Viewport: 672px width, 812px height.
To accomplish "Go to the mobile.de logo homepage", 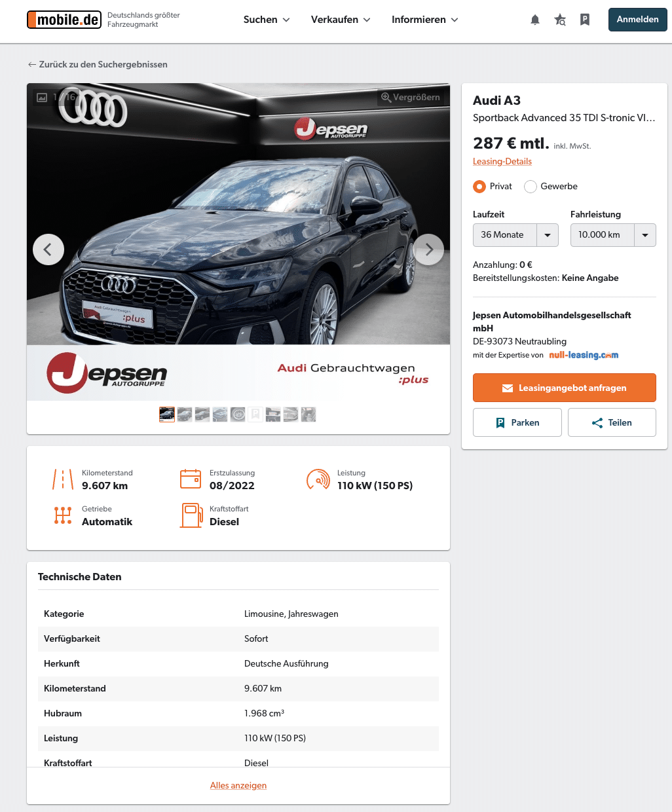I will pos(64,20).
